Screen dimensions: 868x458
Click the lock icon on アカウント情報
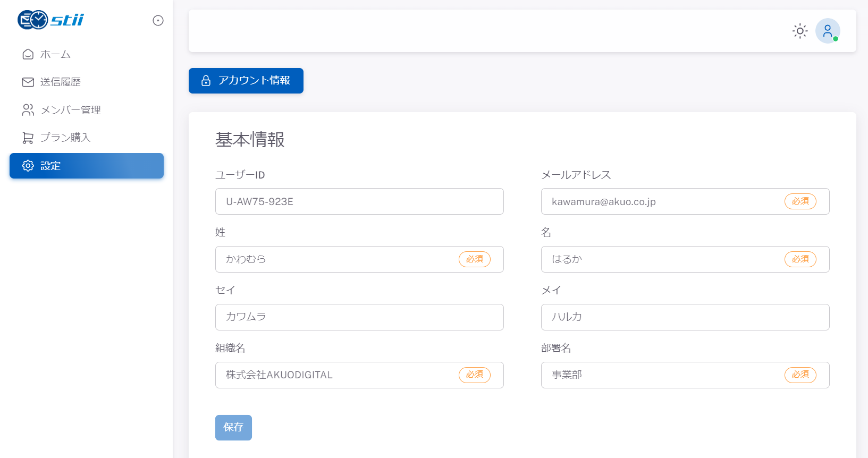click(206, 81)
